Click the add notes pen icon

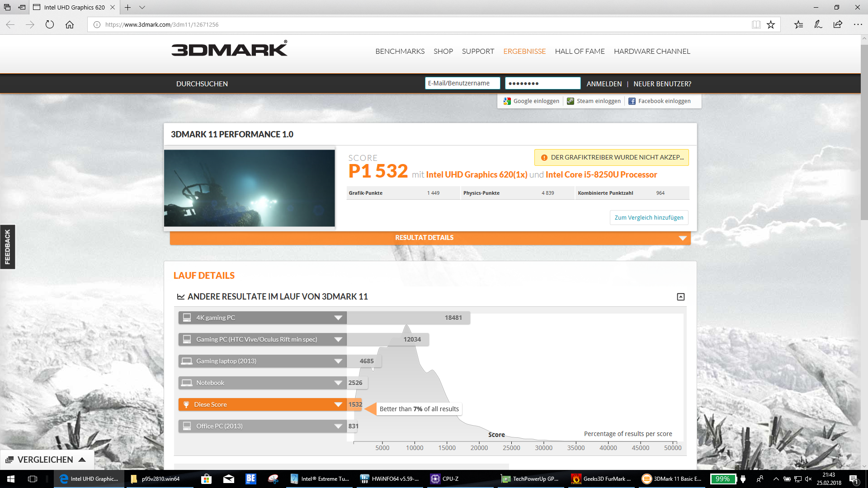click(818, 25)
